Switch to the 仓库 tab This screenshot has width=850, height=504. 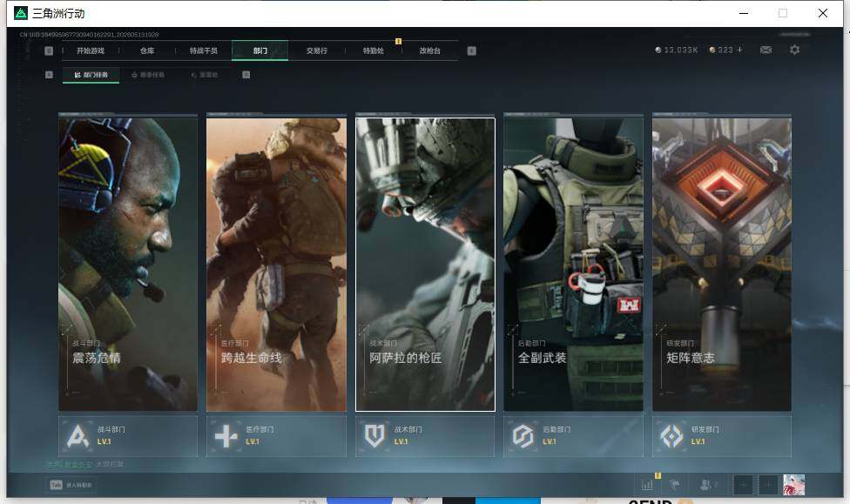click(147, 50)
